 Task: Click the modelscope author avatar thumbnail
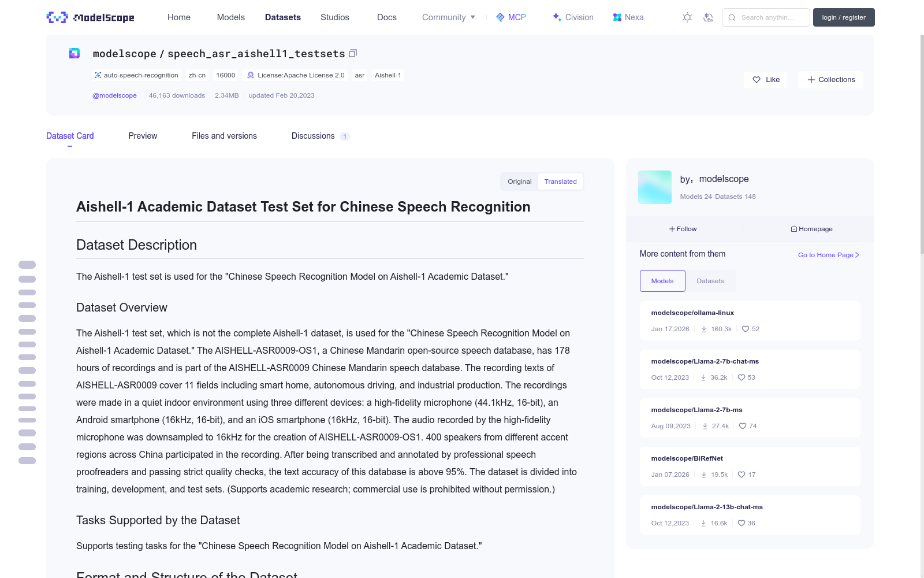click(x=655, y=187)
